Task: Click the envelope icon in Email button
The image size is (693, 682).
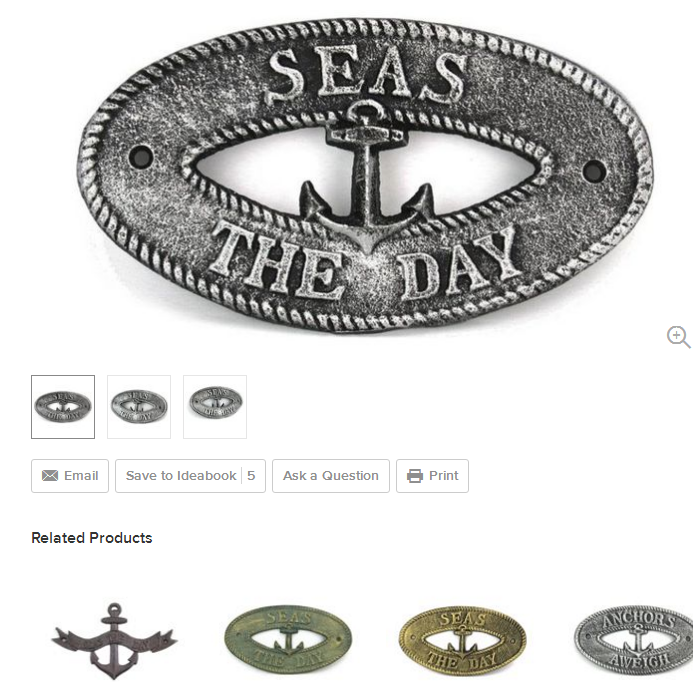Action: tap(50, 476)
